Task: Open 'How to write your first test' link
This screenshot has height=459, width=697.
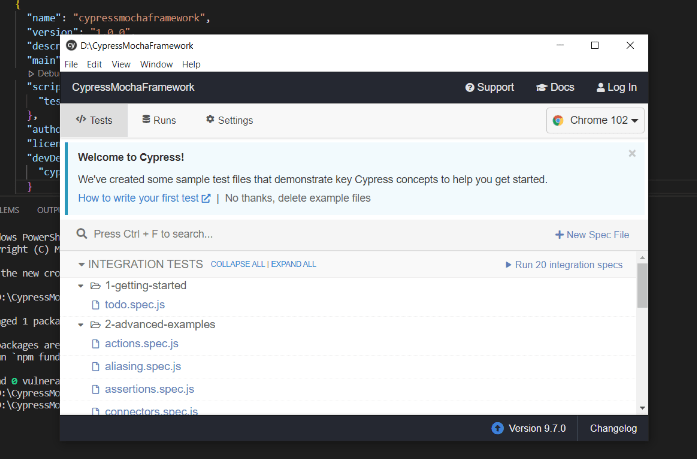Action: pos(144,198)
